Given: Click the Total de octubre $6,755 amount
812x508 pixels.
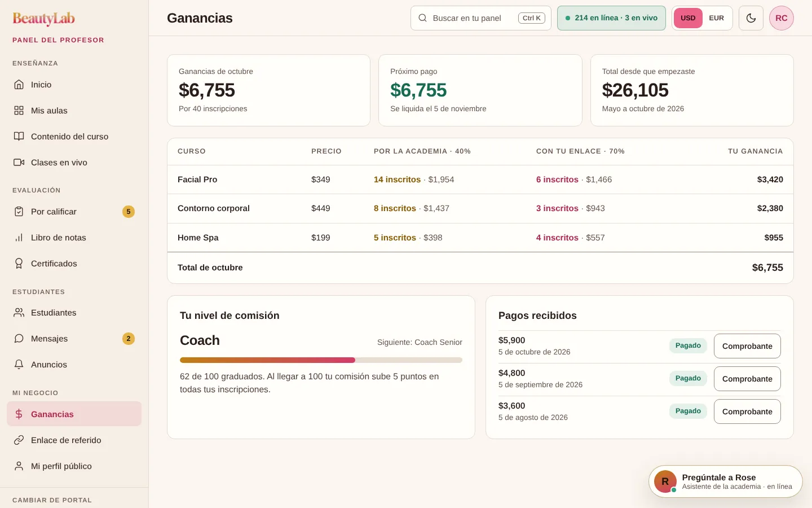Looking at the screenshot, I should tap(767, 268).
